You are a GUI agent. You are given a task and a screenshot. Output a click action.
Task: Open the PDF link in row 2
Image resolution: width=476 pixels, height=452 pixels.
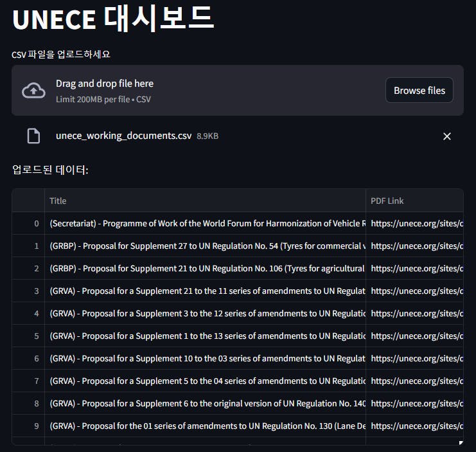(415, 268)
